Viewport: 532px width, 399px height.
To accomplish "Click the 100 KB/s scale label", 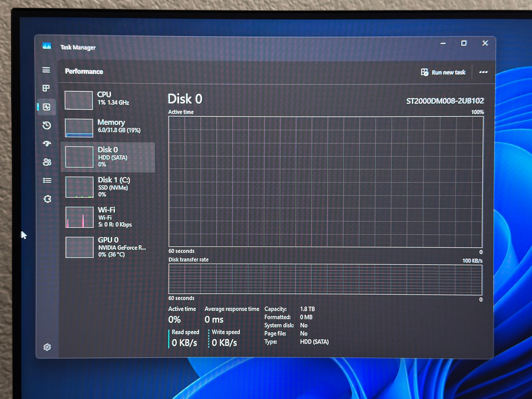I will tap(472, 261).
